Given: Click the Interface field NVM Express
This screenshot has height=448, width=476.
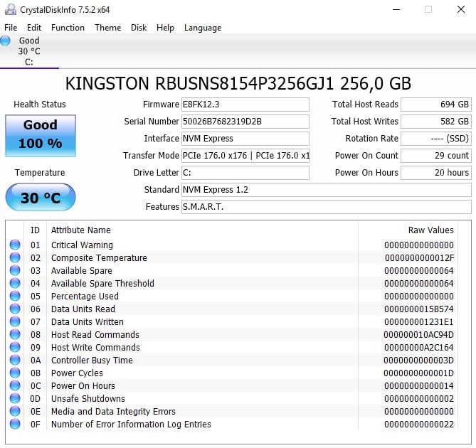Looking at the screenshot, I should tap(245, 139).
